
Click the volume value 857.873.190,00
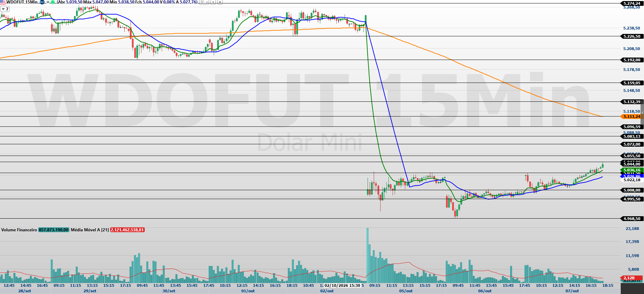coord(54,230)
